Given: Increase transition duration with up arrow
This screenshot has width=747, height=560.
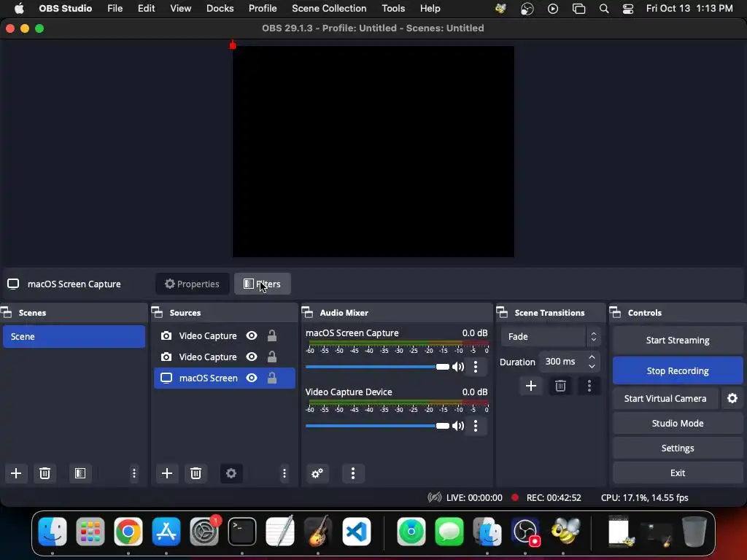Looking at the screenshot, I should point(592,357).
